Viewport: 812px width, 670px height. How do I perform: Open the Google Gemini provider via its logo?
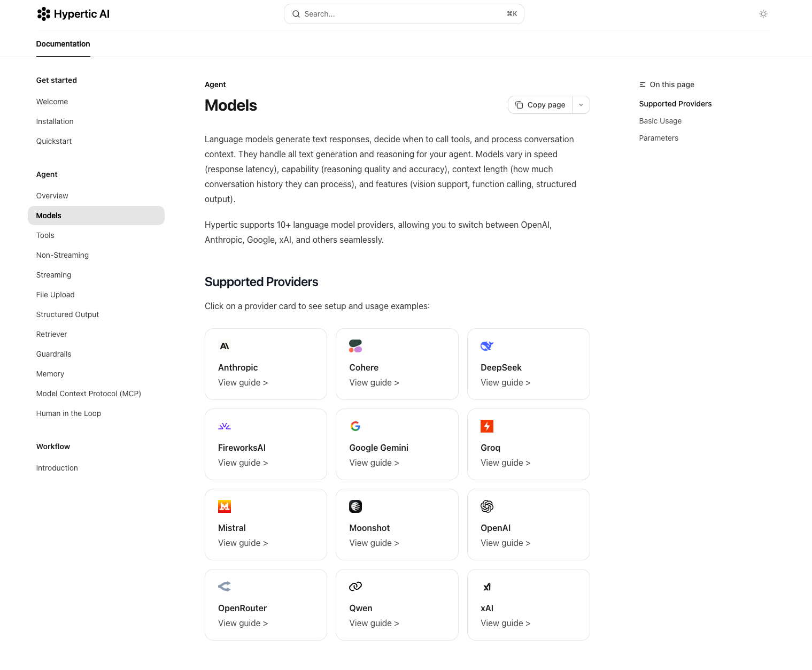(355, 426)
